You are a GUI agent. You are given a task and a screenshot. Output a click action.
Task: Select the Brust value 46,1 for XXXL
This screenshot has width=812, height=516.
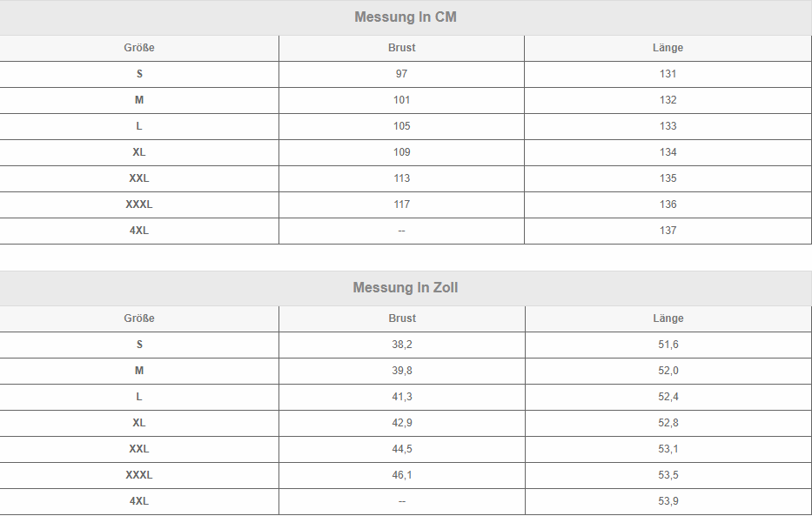click(x=402, y=475)
